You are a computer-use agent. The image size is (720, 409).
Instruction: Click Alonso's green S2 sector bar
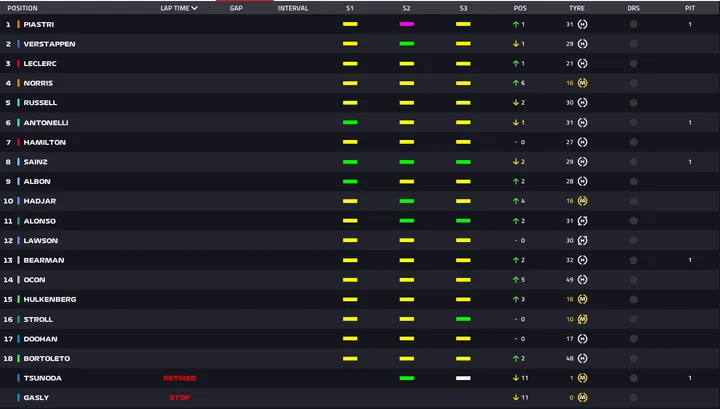pos(407,221)
